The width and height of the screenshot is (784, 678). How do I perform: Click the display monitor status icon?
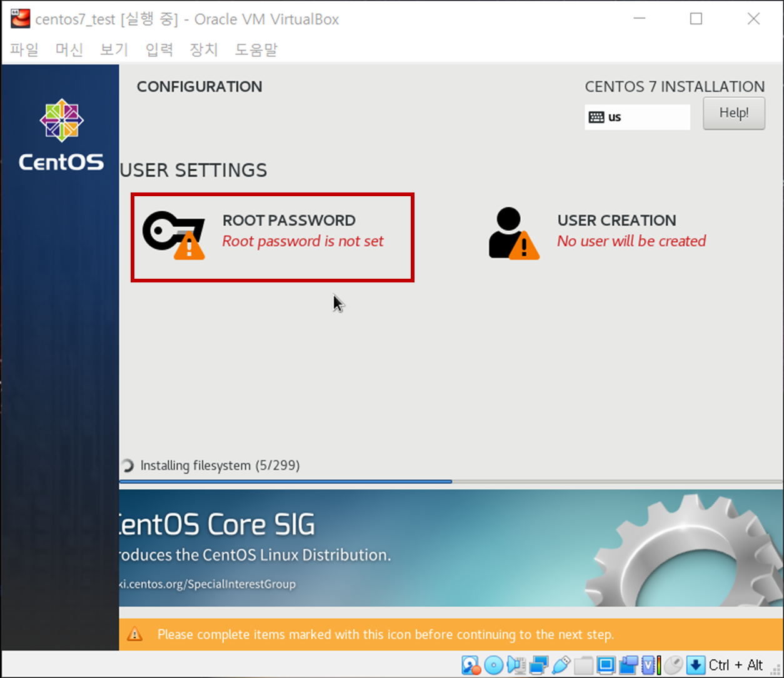pyautogui.click(x=606, y=665)
